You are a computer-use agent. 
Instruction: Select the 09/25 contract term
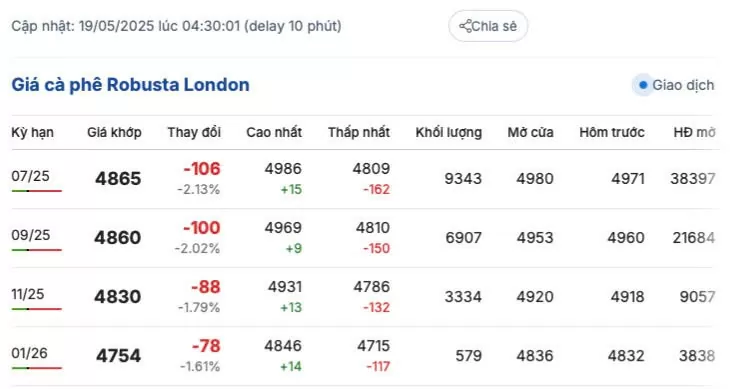31,235
